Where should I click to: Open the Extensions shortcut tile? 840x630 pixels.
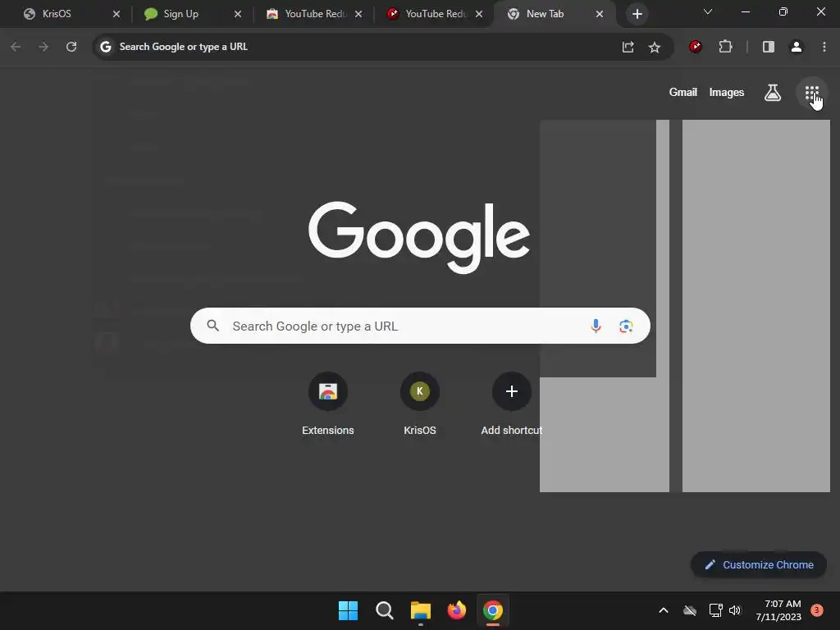click(328, 404)
